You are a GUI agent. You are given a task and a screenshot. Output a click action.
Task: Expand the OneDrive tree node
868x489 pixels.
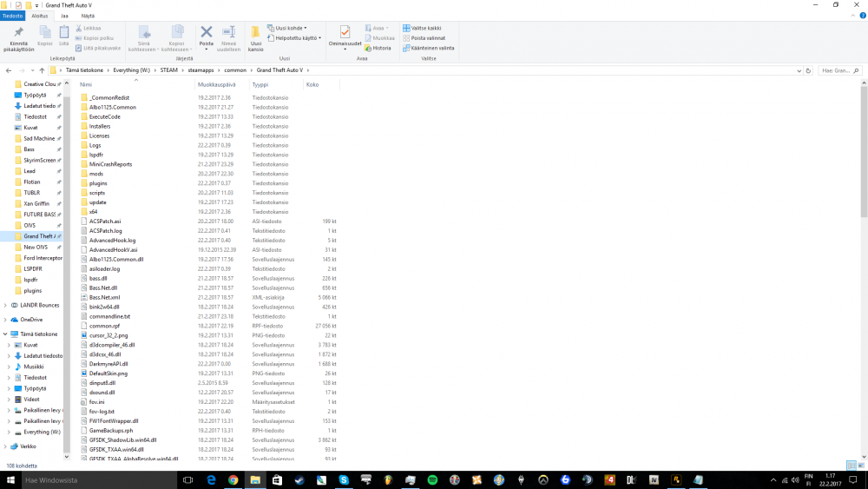pos(5,320)
